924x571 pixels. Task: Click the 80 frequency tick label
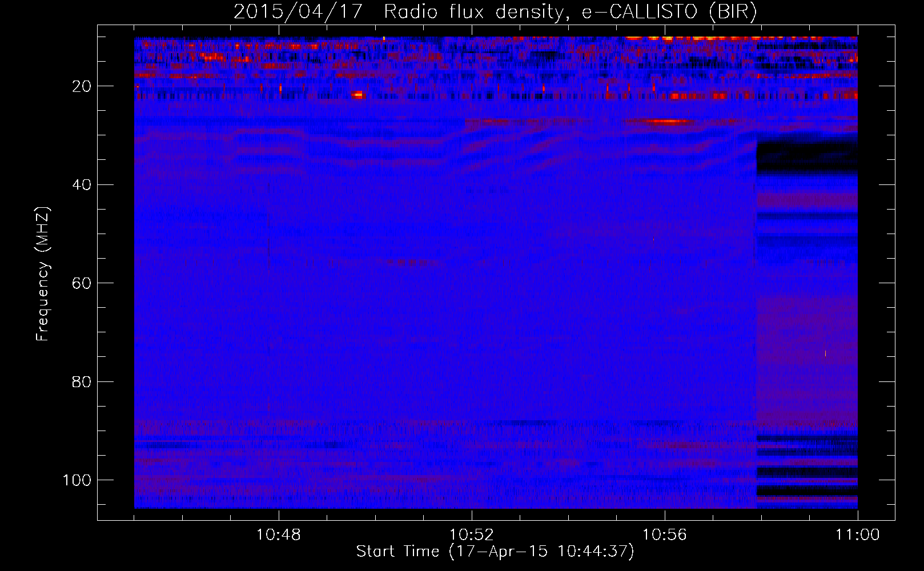click(82, 381)
